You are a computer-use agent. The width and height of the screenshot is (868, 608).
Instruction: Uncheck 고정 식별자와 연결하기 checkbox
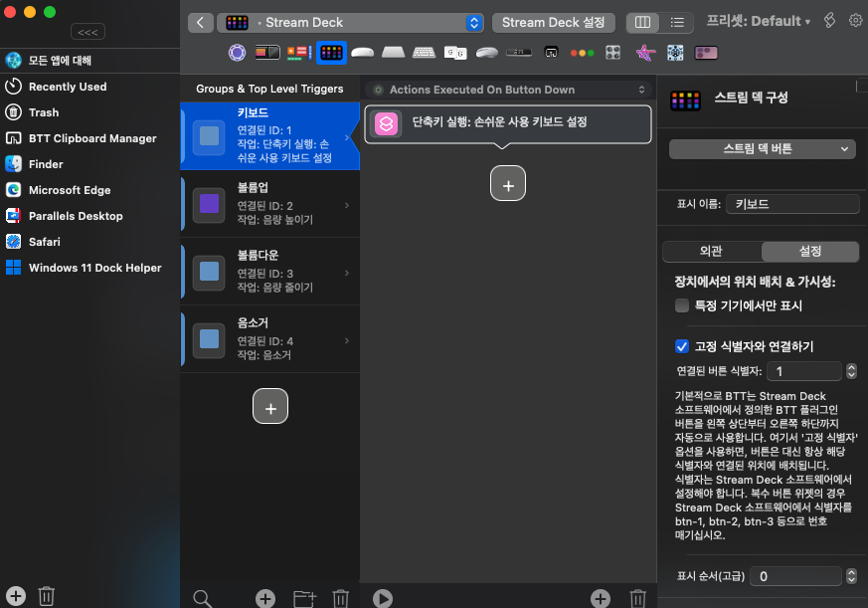682,346
